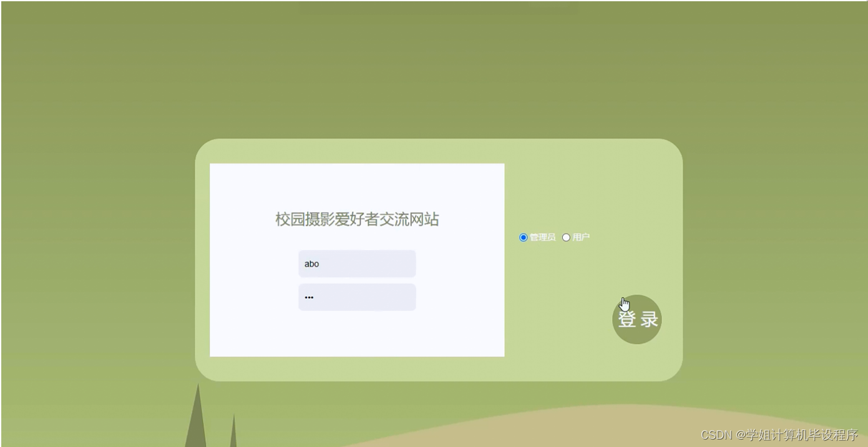This screenshot has height=447, width=868.
Task: Select the 管理员 radio button
Action: [524, 237]
